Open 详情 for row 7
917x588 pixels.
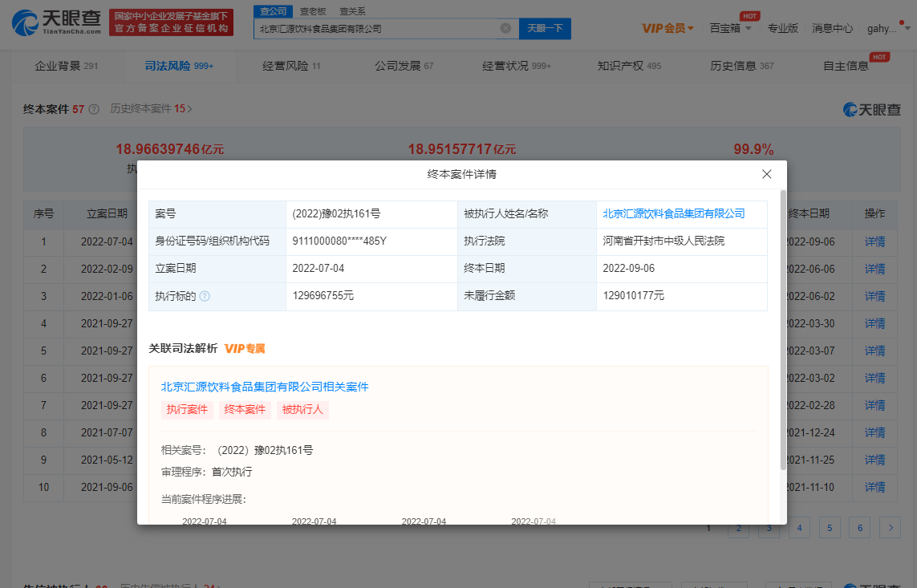(x=875, y=406)
